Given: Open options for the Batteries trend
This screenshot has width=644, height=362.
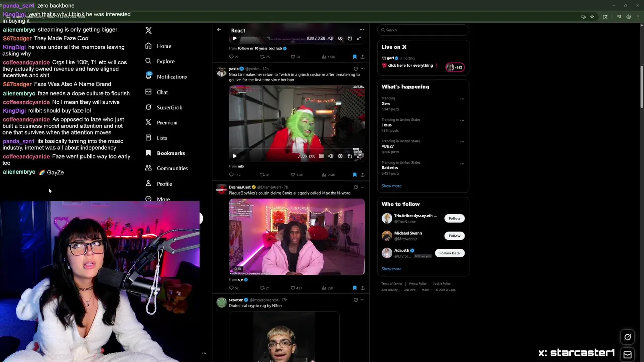Looking at the screenshot, I should (462, 163).
